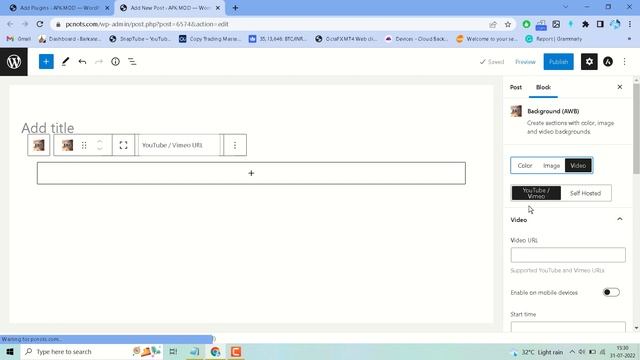Open the document Details info icon

click(x=116, y=62)
